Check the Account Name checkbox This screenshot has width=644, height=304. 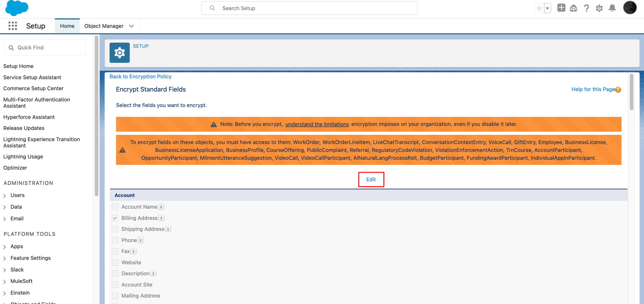(115, 207)
